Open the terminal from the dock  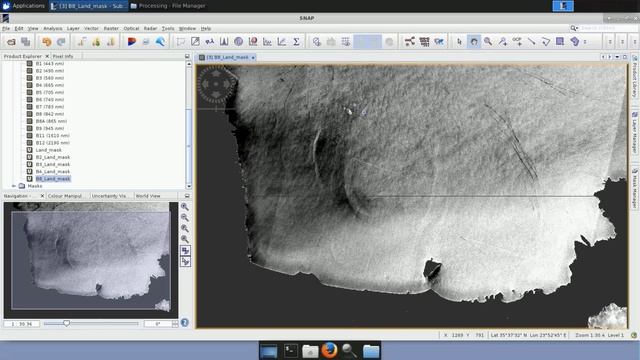pos(291,351)
